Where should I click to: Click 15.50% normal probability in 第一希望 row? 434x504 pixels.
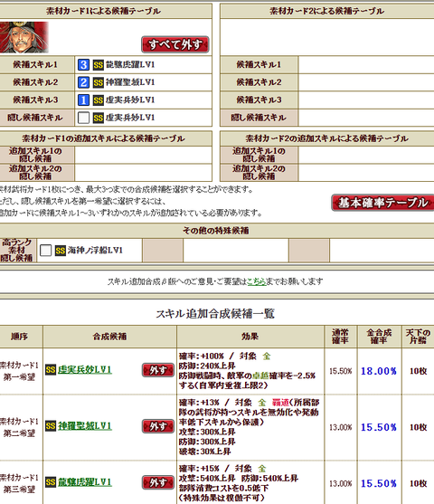click(x=341, y=371)
